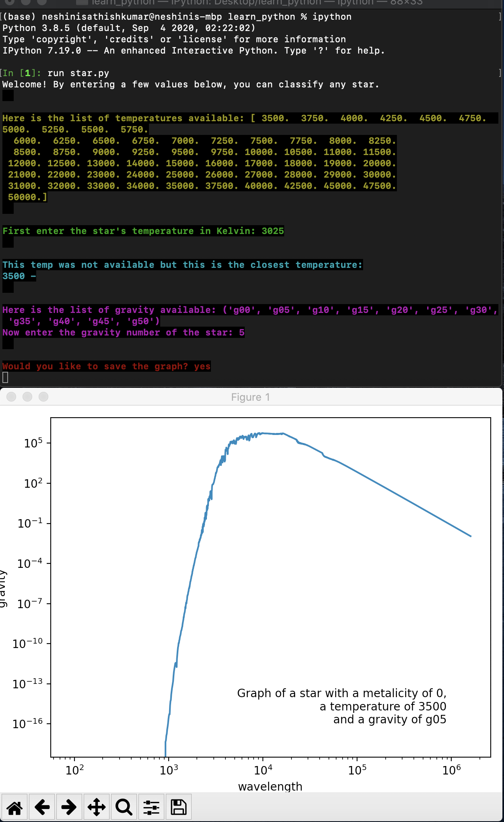Click the 10^6 tick label on x-axis
This screenshot has height=822, width=504.
pos(452,770)
